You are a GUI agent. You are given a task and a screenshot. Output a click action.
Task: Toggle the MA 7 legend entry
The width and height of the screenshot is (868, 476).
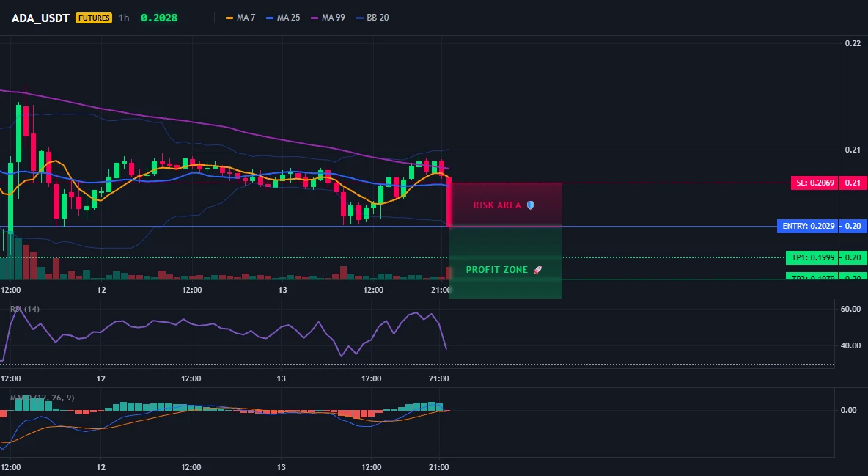pyautogui.click(x=240, y=18)
